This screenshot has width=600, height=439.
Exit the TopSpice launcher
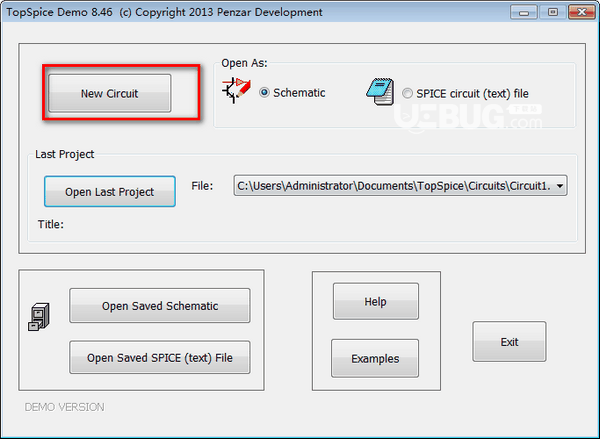(509, 342)
